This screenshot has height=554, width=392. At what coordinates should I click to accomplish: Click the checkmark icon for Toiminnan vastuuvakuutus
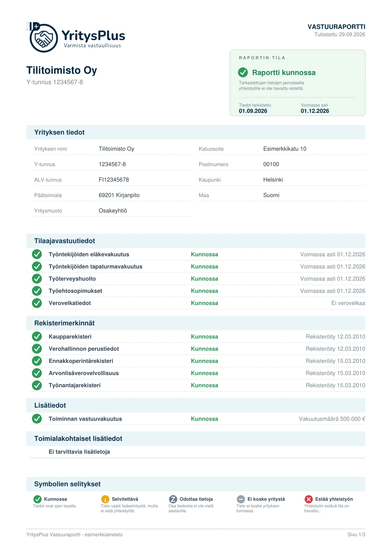tap(37, 419)
